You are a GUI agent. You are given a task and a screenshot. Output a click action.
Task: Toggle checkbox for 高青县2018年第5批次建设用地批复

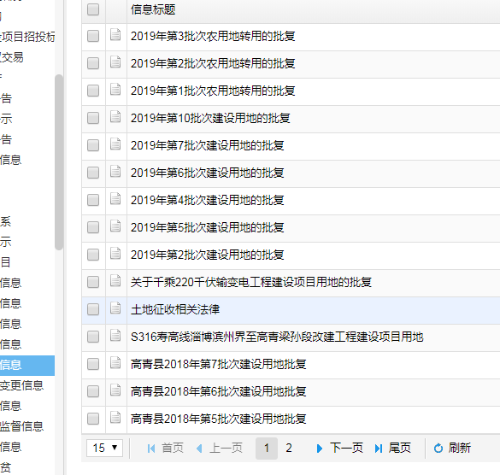point(93,419)
